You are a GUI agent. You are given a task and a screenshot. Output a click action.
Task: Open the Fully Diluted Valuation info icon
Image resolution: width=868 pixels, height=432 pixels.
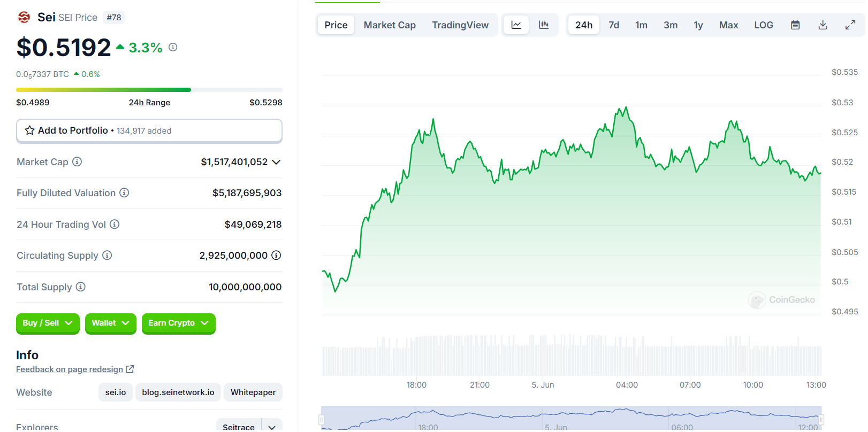point(124,192)
